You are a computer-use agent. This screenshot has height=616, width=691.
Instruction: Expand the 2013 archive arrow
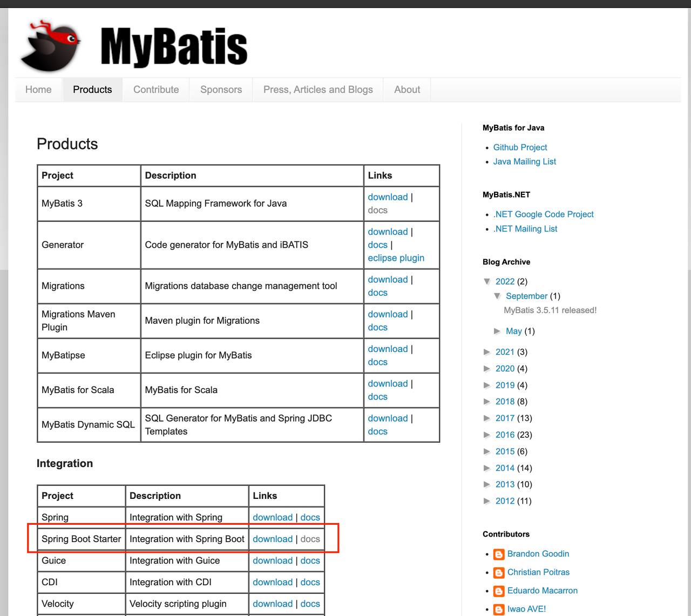487,484
